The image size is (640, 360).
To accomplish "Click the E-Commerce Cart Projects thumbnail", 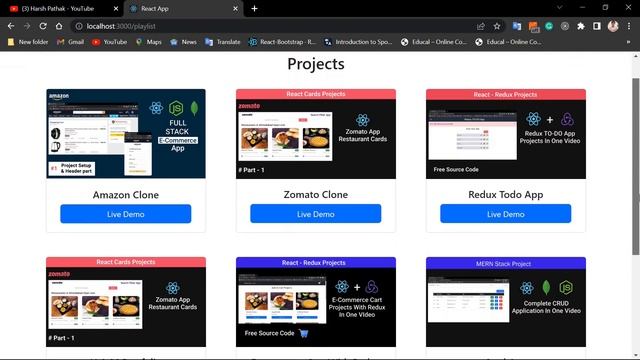I will pos(316,302).
